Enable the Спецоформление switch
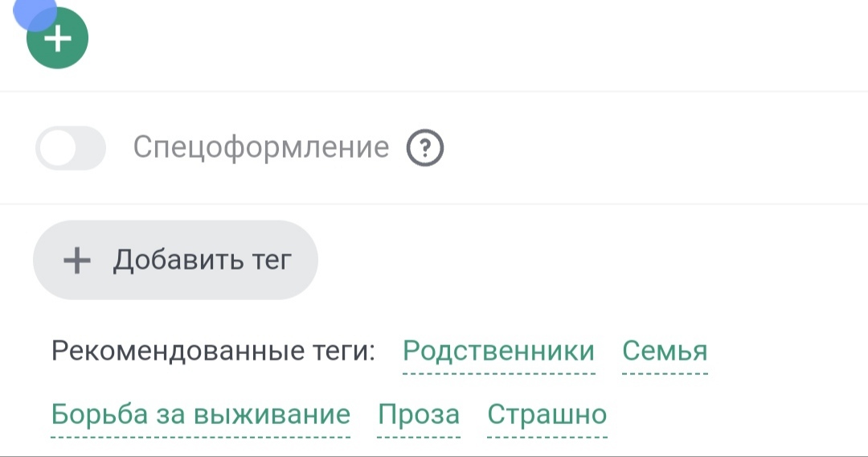The height and width of the screenshot is (457, 868). point(71,148)
